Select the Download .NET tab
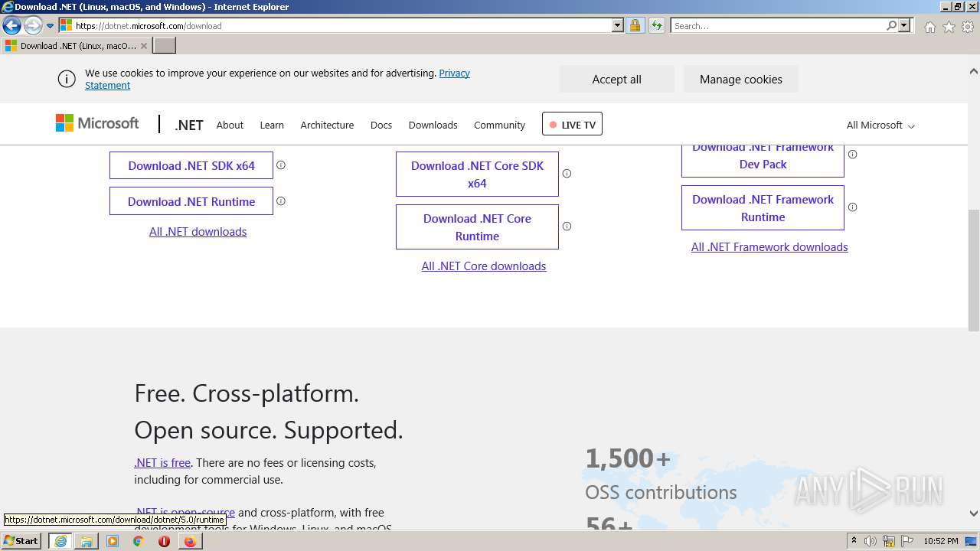Image resolution: width=980 pixels, height=551 pixels. [75, 46]
